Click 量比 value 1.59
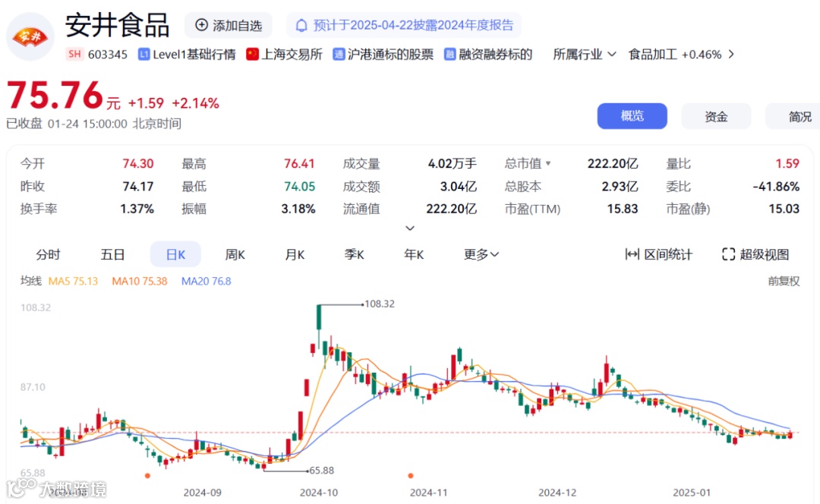The width and height of the screenshot is (820, 504). [x=787, y=164]
